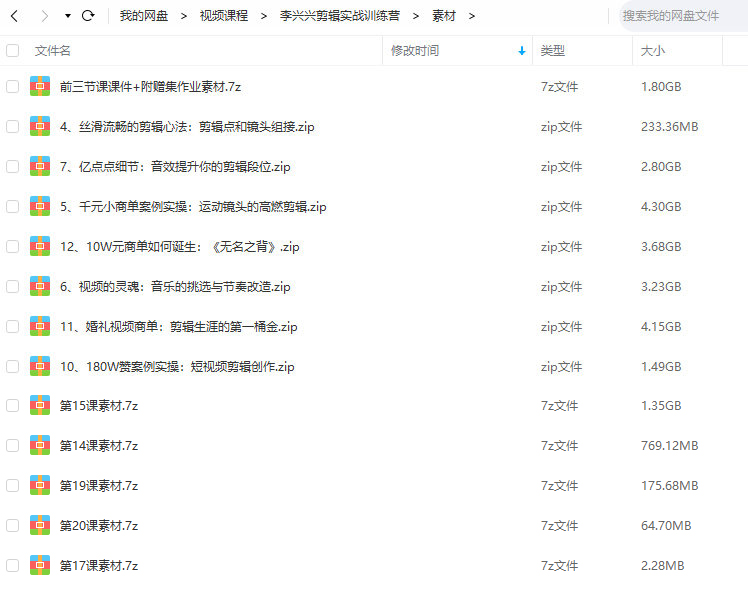Open file 第19课素材.7z by its name
This screenshot has height=598, width=748.
coord(99,486)
